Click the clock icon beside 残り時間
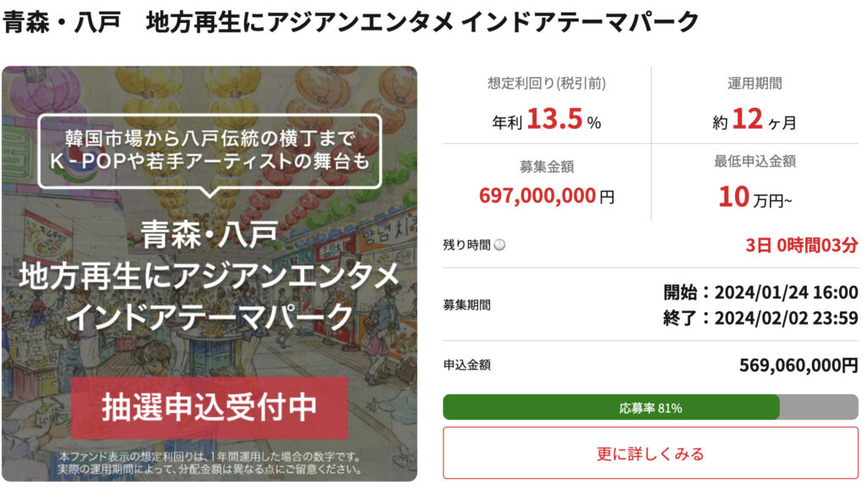This screenshot has width=868, height=491. pyautogui.click(x=499, y=245)
